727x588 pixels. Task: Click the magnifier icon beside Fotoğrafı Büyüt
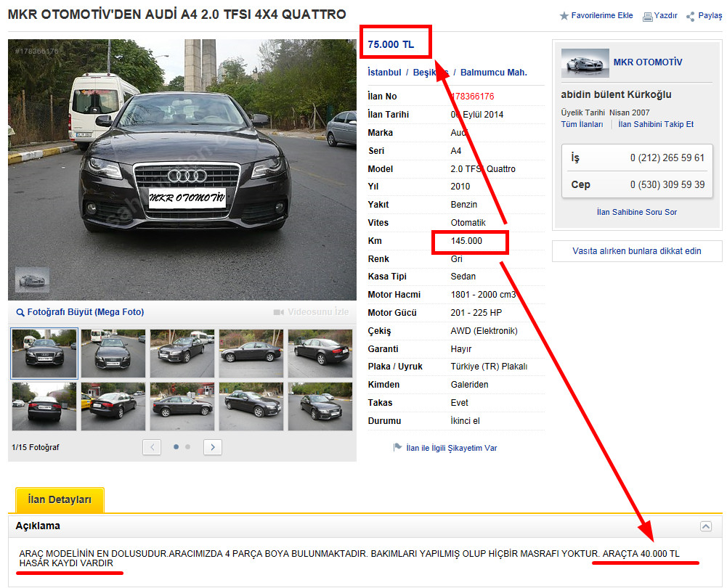click(20, 312)
